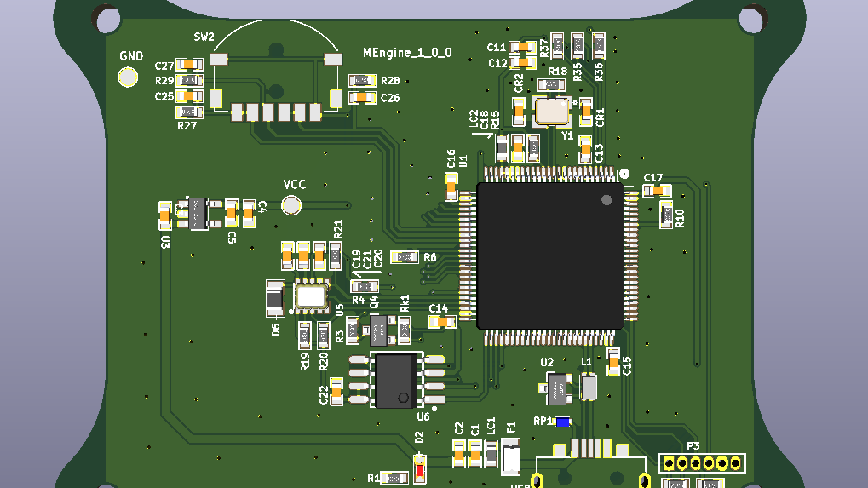Click the VCC test point pad

click(291, 204)
